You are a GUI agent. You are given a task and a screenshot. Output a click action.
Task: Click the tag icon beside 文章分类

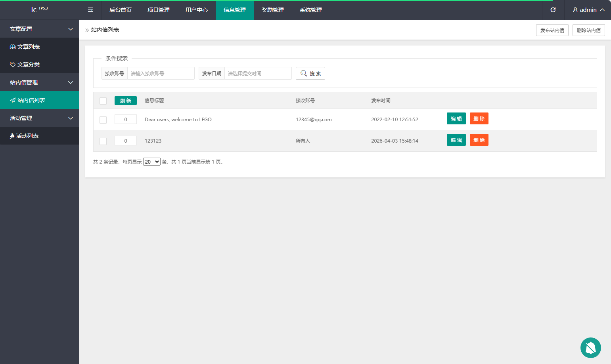pos(13,65)
